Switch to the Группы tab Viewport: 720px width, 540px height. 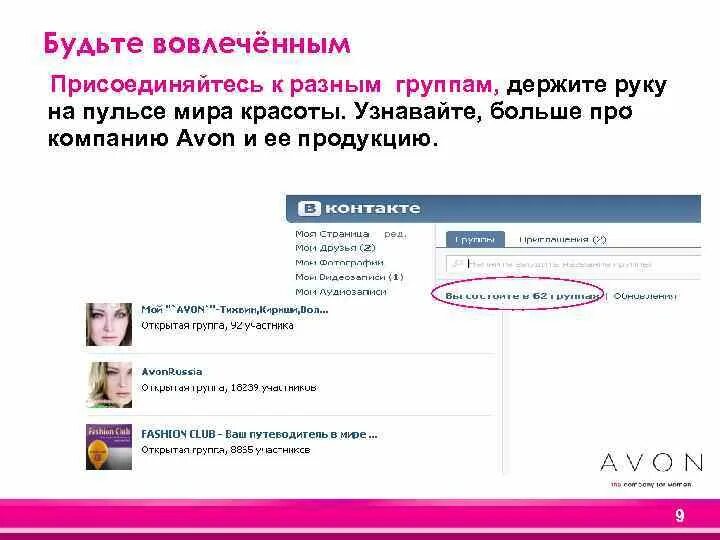(x=475, y=239)
